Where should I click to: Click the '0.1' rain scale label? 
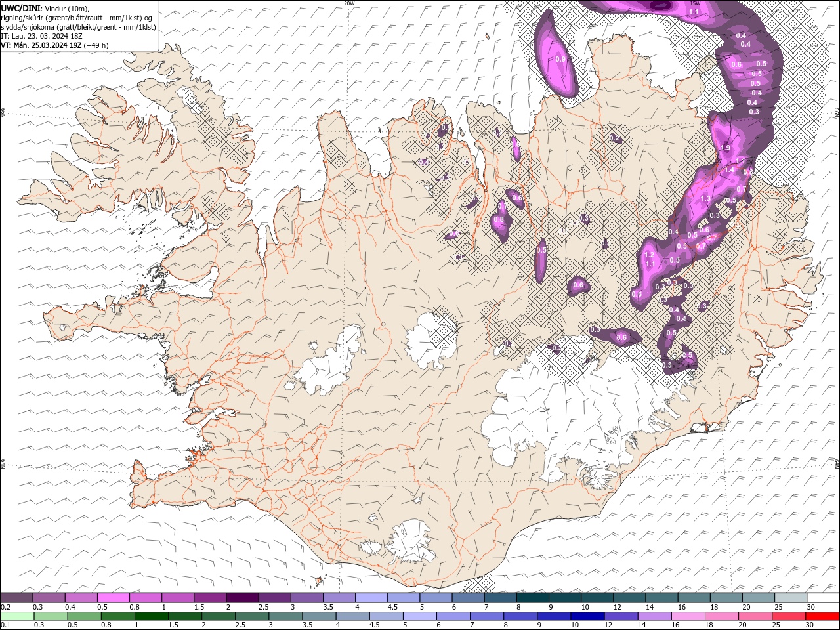pyautogui.click(x=5, y=625)
